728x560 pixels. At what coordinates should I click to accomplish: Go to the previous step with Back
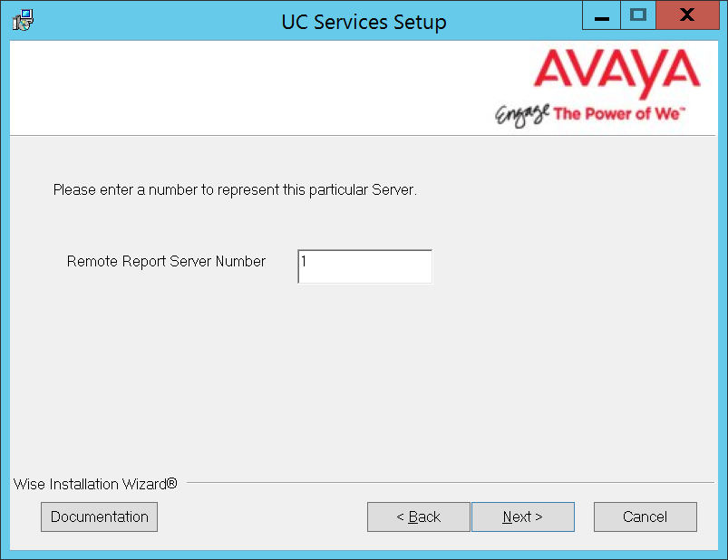click(x=418, y=517)
